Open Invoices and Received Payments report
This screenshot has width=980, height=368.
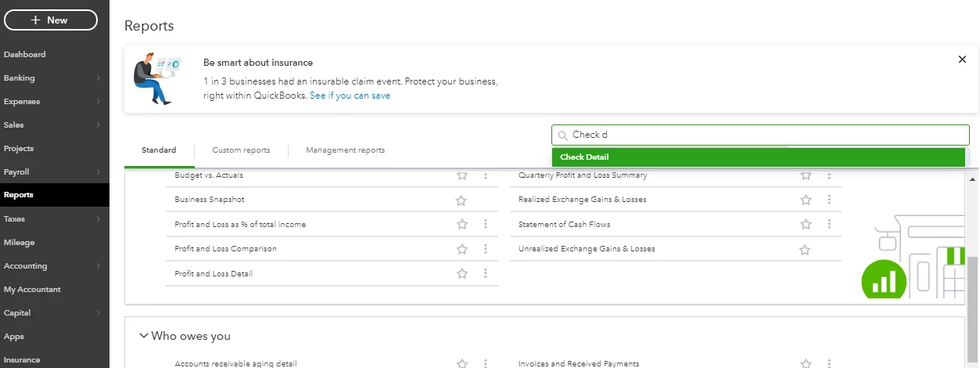point(579,363)
